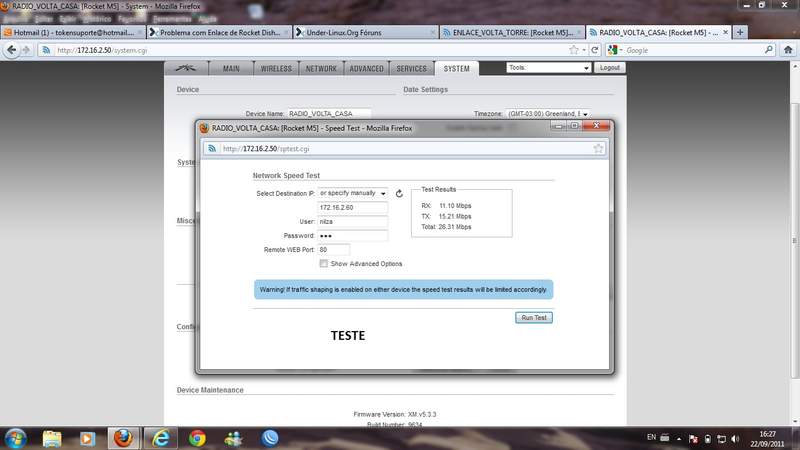Switch to the Hotmail tab
Image resolution: width=800 pixels, height=450 pixels.
pos(73,32)
